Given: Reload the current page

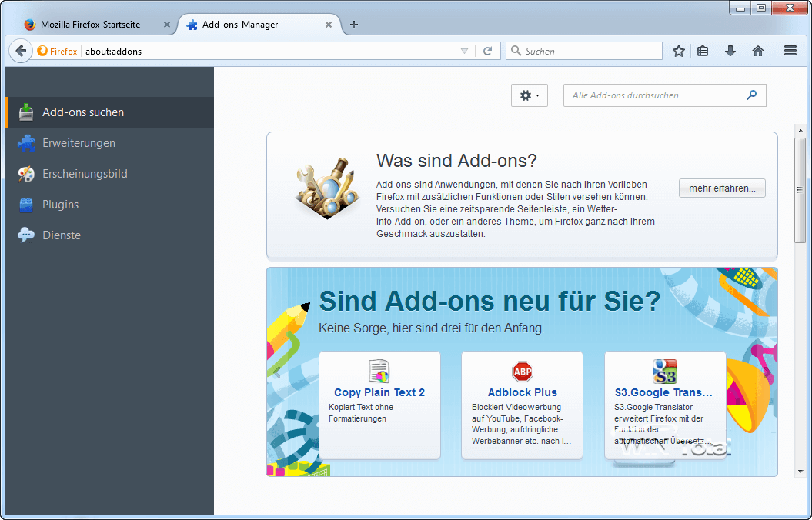Looking at the screenshot, I should (488, 51).
